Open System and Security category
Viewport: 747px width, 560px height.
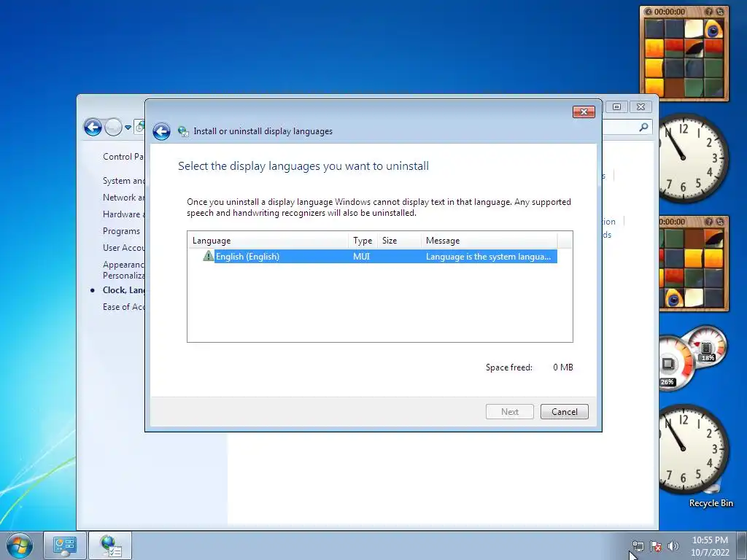coord(123,181)
